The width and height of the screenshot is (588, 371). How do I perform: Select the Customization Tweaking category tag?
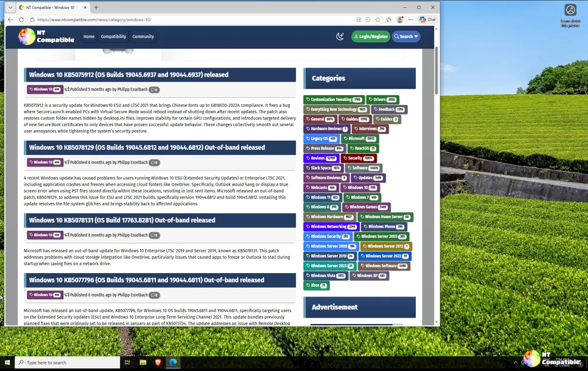tap(334, 100)
